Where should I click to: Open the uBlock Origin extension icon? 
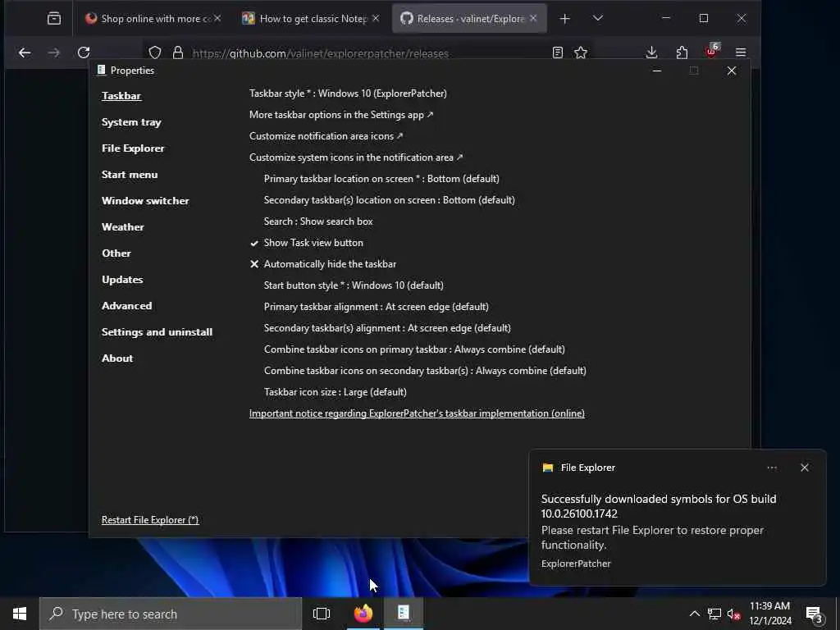pos(712,51)
